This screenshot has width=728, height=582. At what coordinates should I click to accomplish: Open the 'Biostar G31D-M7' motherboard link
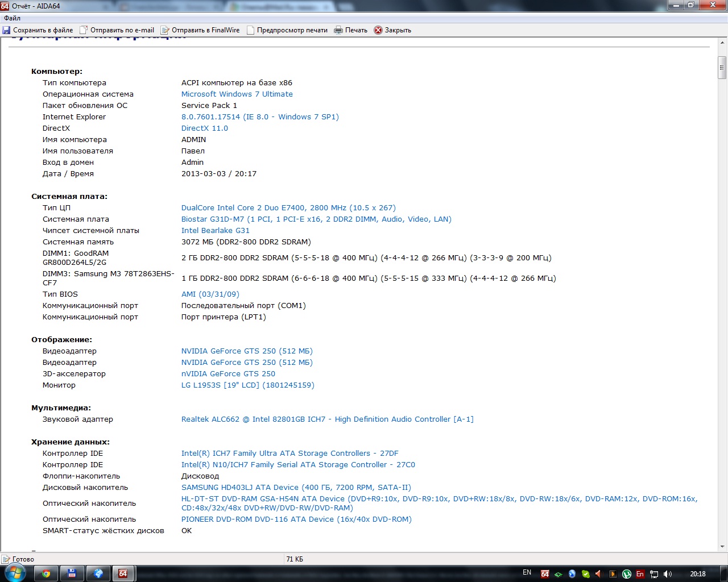[x=316, y=219]
